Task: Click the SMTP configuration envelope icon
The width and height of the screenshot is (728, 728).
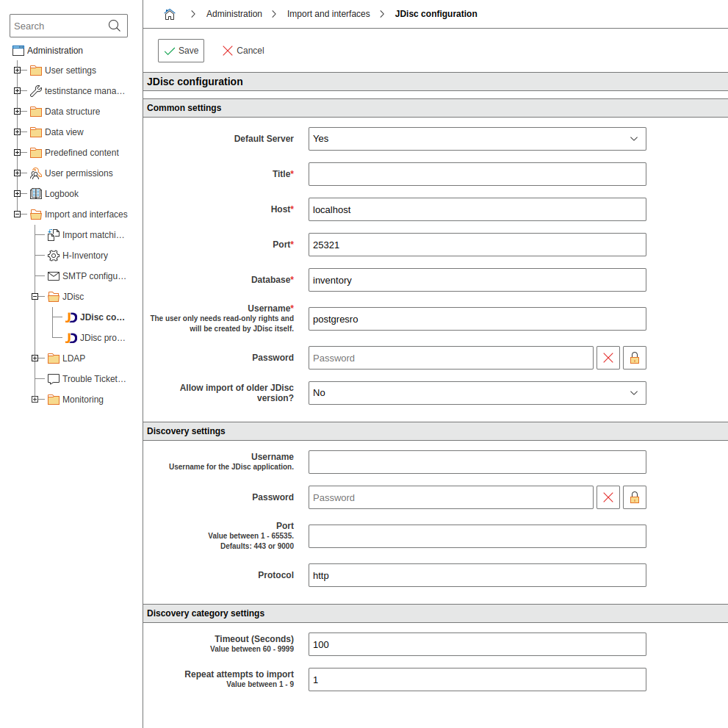Action: coord(54,276)
